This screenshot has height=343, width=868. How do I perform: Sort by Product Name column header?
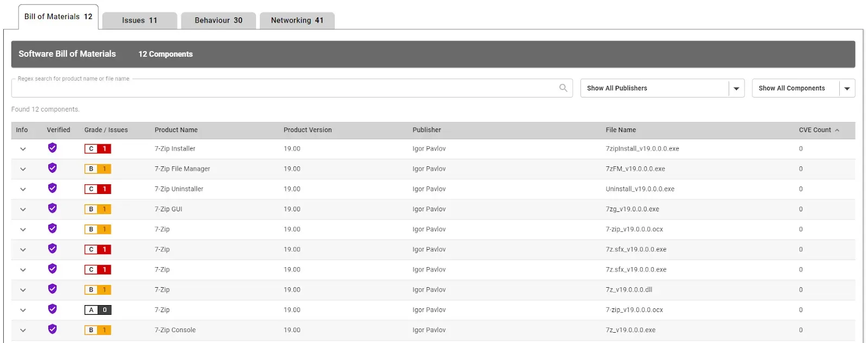click(176, 130)
